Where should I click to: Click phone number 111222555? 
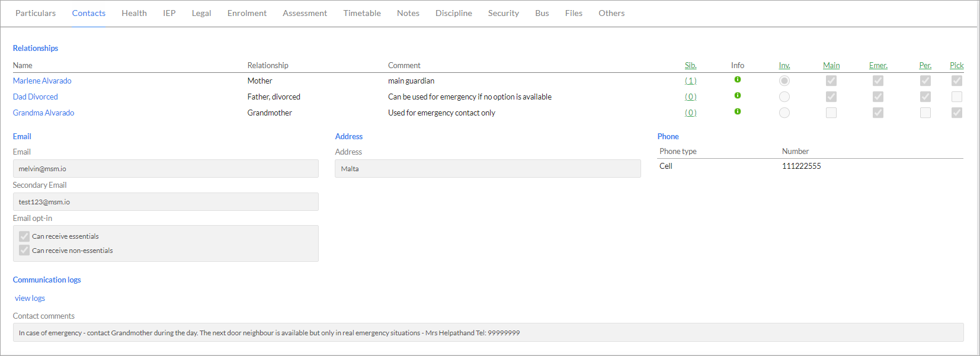coord(802,166)
